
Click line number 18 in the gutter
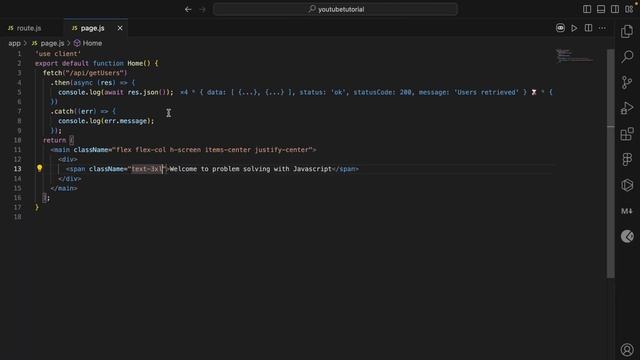coord(18,217)
